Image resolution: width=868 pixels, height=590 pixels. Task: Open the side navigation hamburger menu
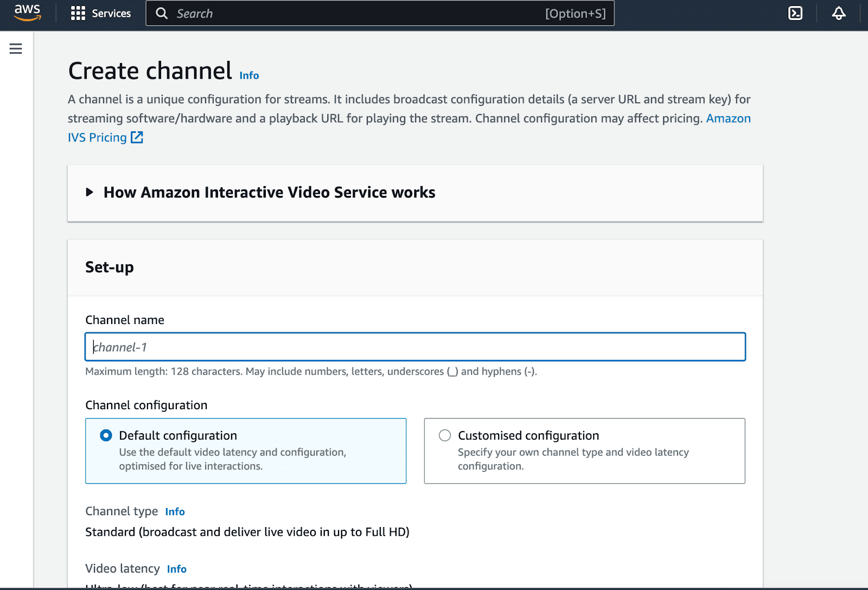pyautogui.click(x=16, y=49)
